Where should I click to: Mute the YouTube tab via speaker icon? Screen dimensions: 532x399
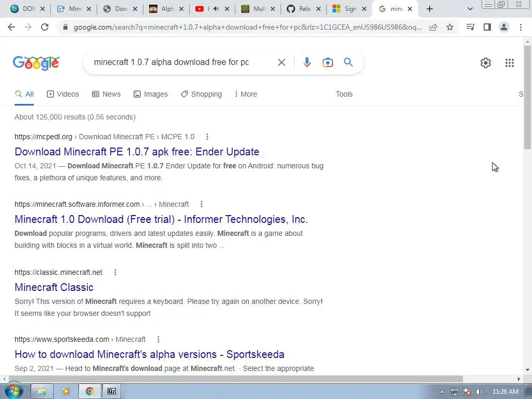216,9
